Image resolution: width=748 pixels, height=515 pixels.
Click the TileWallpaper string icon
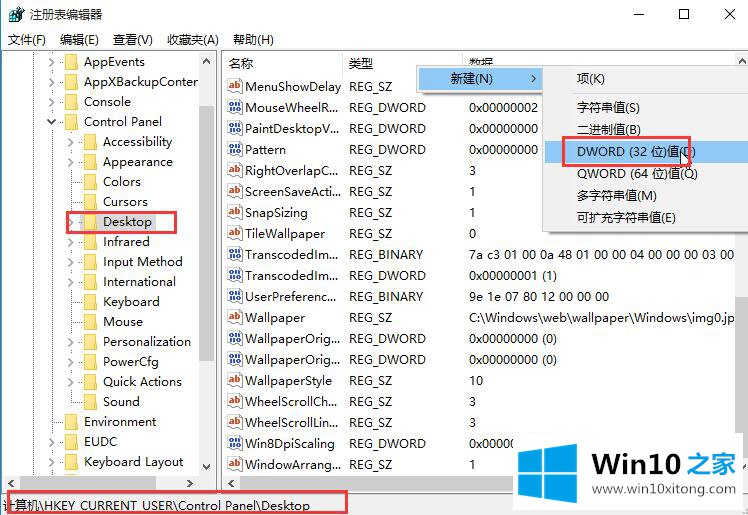click(x=234, y=233)
